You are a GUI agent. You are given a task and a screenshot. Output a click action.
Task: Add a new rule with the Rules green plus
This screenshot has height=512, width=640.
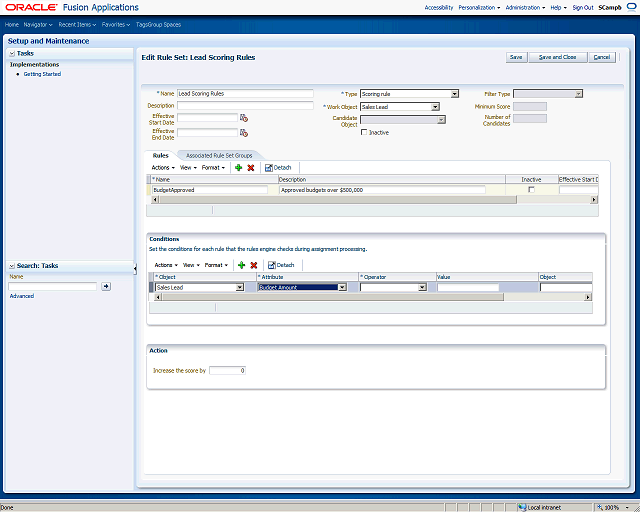pos(239,167)
